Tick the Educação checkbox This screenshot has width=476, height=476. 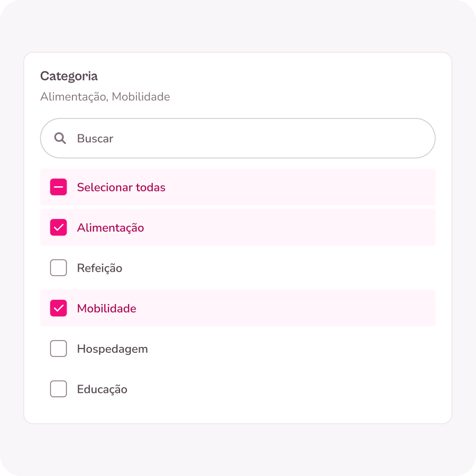[58, 389]
